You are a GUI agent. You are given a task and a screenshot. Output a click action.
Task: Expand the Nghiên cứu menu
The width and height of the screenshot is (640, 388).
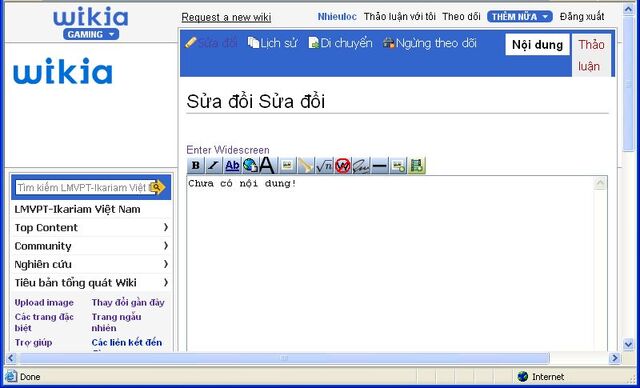[x=91, y=264]
